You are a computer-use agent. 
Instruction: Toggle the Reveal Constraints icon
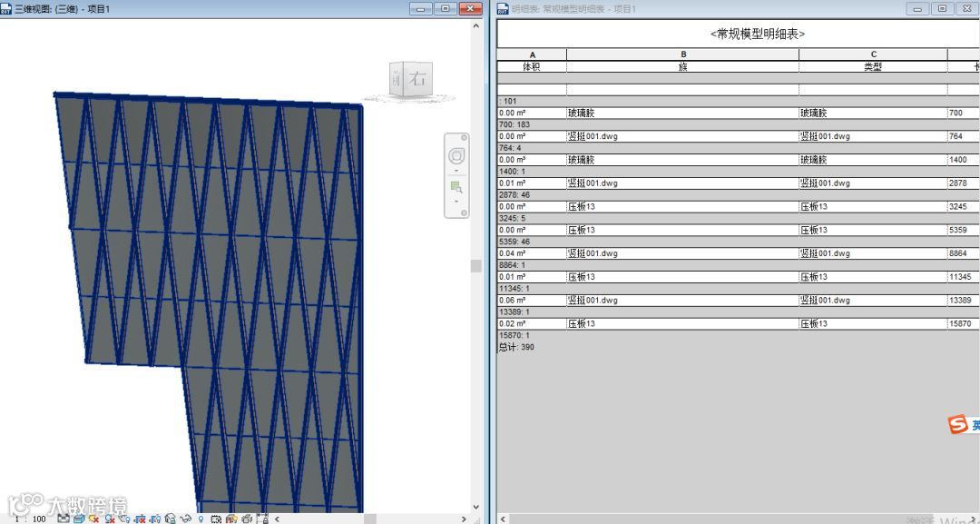pyautogui.click(x=262, y=519)
